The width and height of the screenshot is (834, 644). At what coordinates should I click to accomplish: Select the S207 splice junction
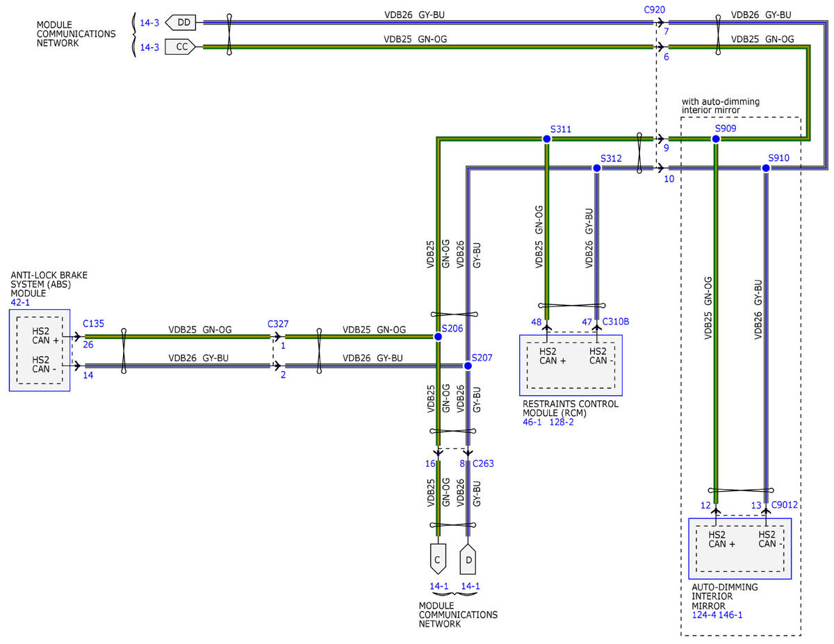point(468,365)
